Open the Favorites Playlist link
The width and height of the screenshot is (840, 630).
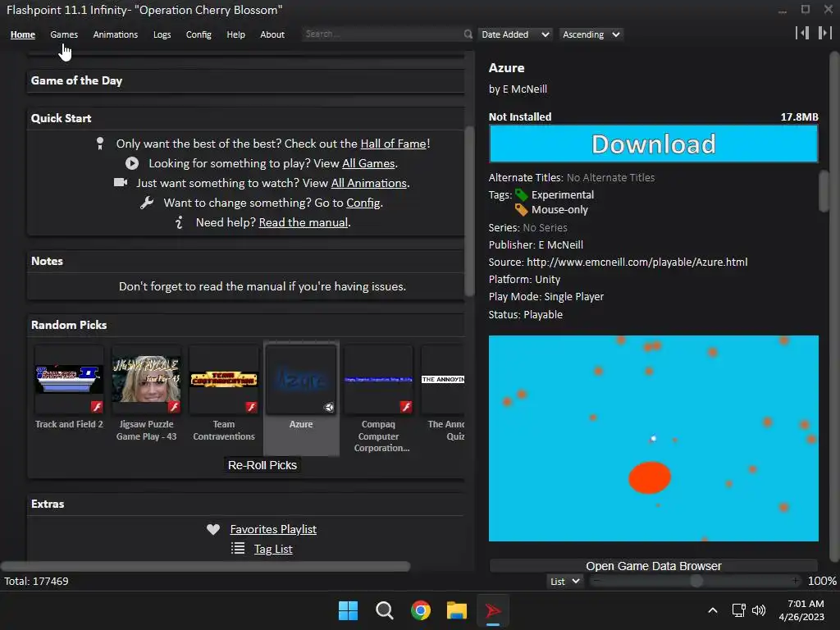point(273,529)
